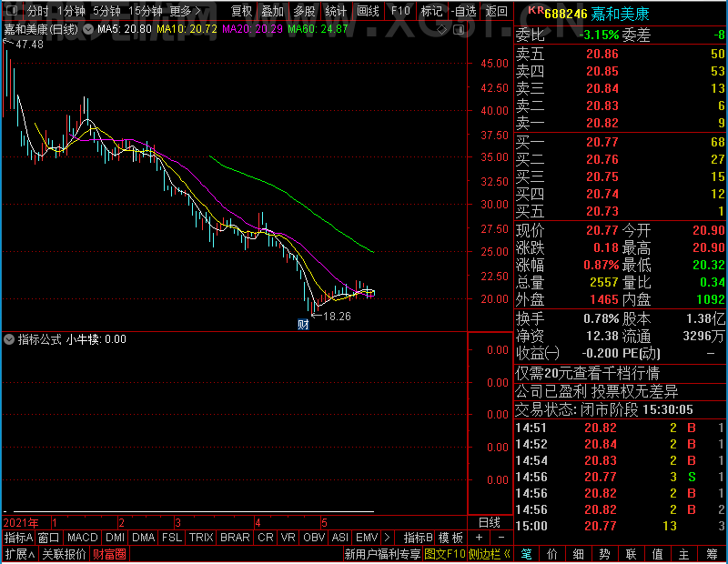Click the 买一 price 20.77

[x=602, y=142]
